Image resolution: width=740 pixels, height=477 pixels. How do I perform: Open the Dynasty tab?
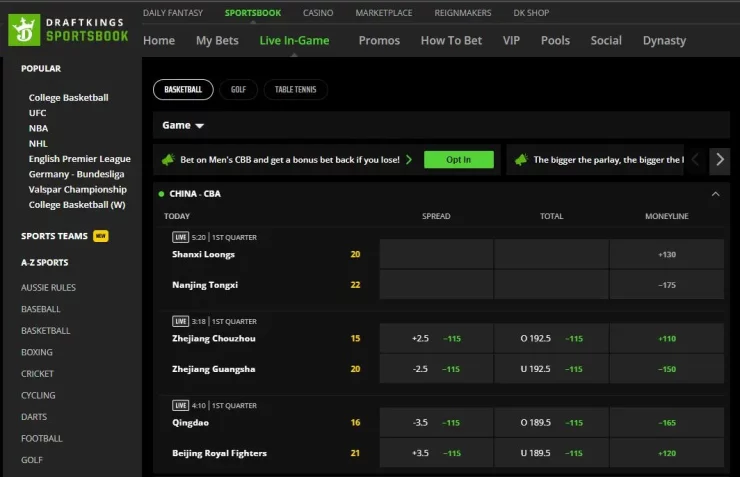point(664,41)
